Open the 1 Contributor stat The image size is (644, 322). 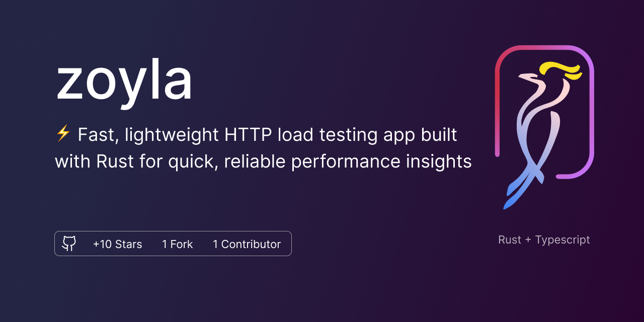tap(247, 244)
